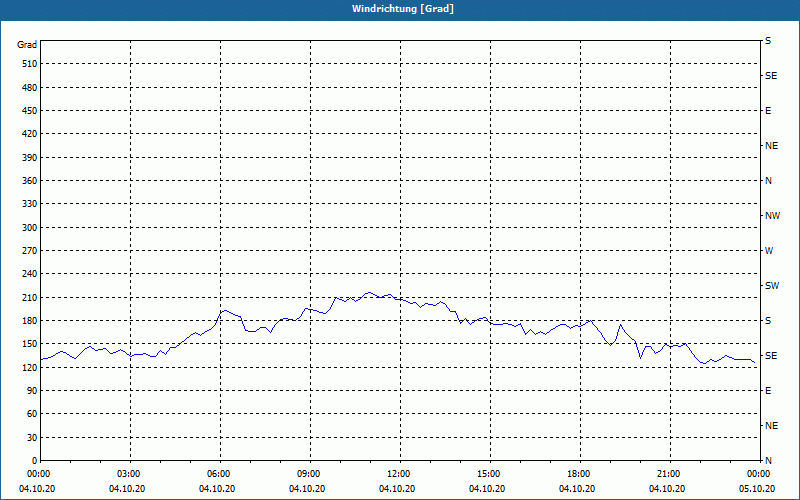Click the y-axis value '300'
The width and height of the screenshot is (800, 500).
(x=30, y=227)
